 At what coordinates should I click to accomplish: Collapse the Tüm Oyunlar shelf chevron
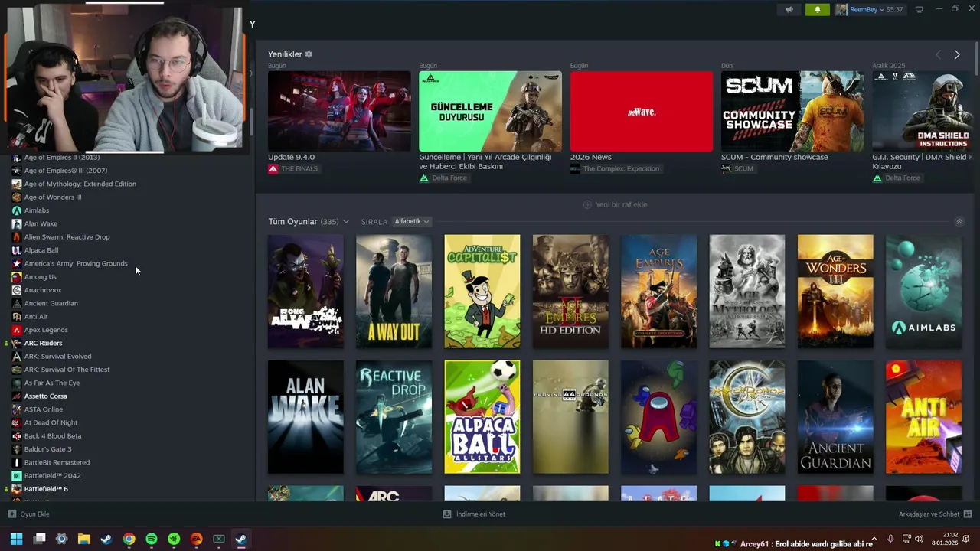959,222
